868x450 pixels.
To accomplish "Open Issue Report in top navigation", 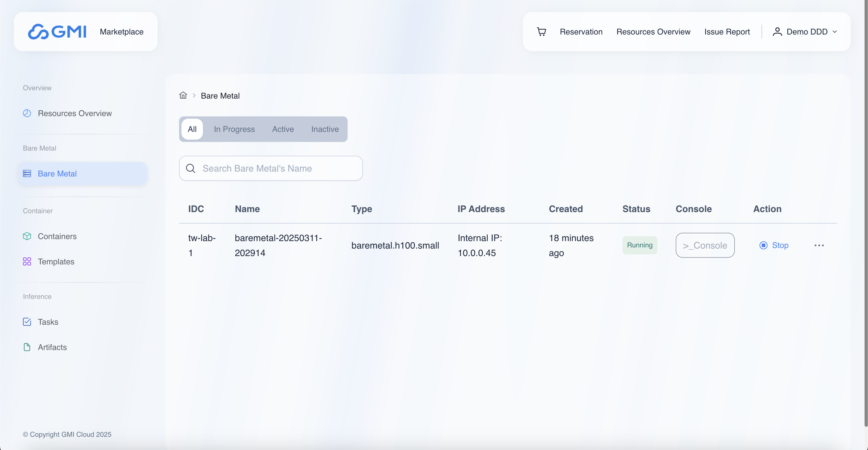I will [727, 32].
